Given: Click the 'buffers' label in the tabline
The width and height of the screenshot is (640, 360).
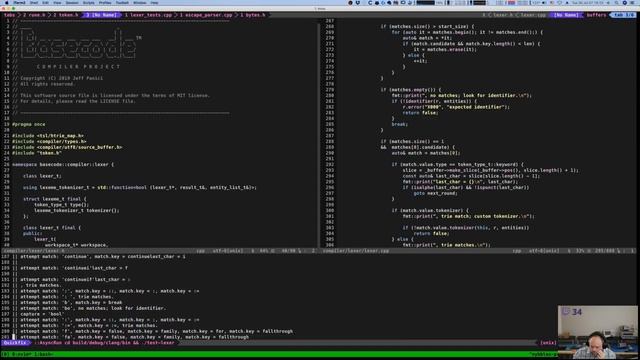Looking at the screenshot, I should 596,15.
